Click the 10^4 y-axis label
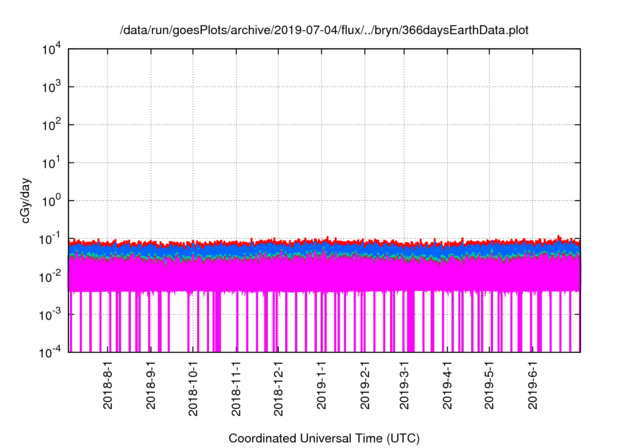Viewport: 640px width, 448px height. coord(52,49)
